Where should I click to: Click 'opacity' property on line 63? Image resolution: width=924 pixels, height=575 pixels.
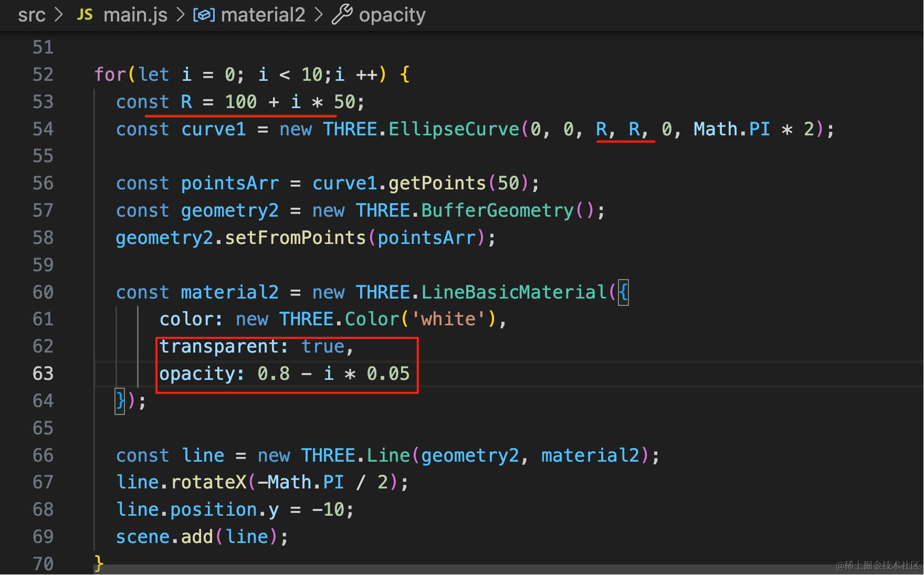[197, 374]
